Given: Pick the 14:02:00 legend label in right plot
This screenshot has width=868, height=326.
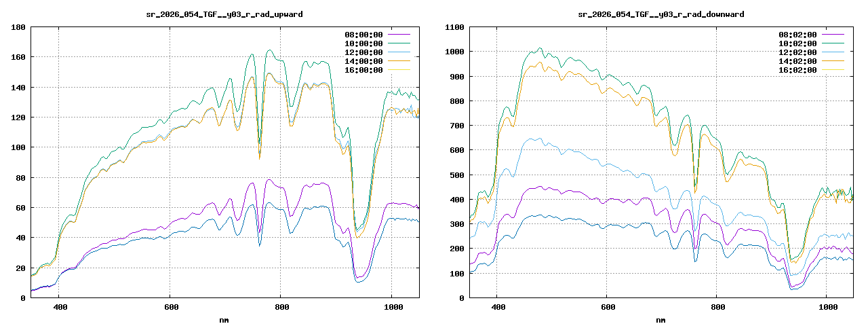Looking at the screenshot, I should [x=797, y=61].
